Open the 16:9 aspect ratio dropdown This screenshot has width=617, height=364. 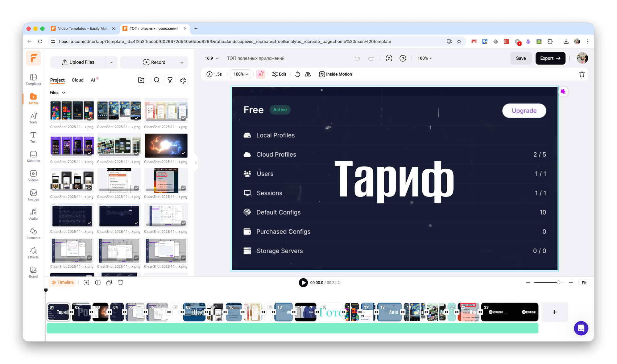212,58
